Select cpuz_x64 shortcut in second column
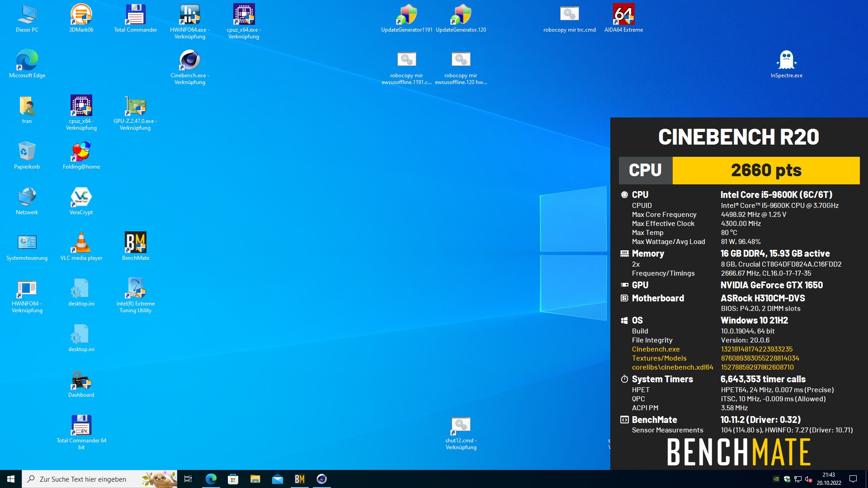The height and width of the screenshot is (488, 868). coord(81,113)
